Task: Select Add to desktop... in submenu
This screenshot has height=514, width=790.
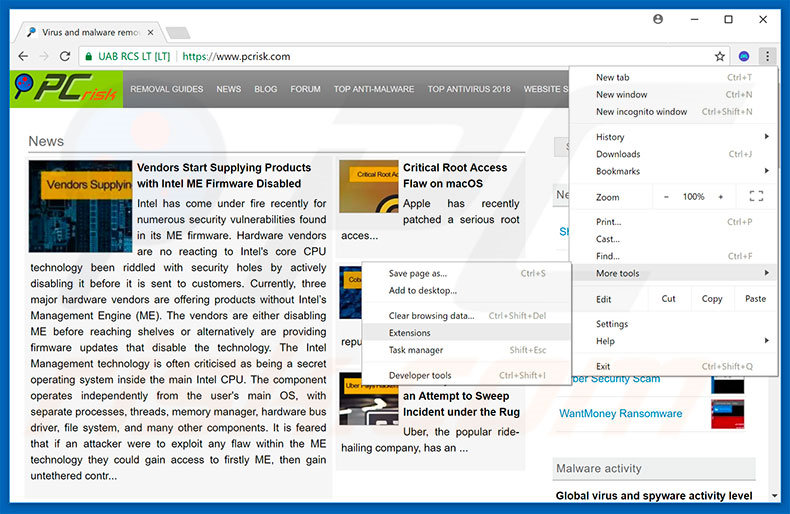Action: coord(467,290)
